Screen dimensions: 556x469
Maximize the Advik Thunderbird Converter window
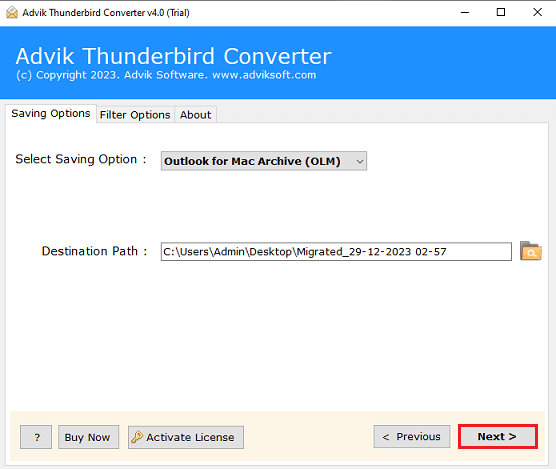[501, 13]
